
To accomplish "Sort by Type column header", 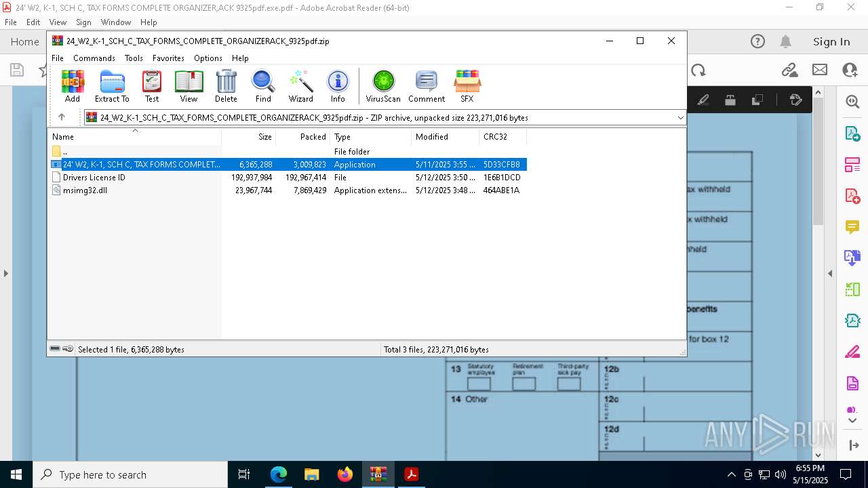I will point(371,136).
